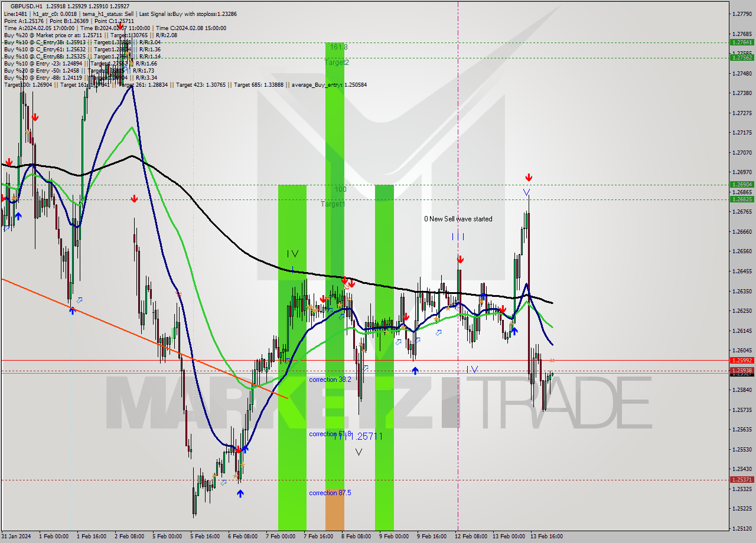Image resolution: width=756 pixels, height=543 pixels.
Task: Select the blue buy arrow below the 13 Feb dip
Action: pos(514,331)
